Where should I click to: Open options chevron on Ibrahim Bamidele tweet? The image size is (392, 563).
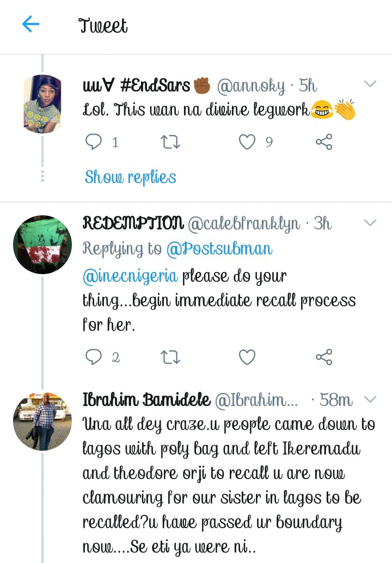(x=370, y=399)
